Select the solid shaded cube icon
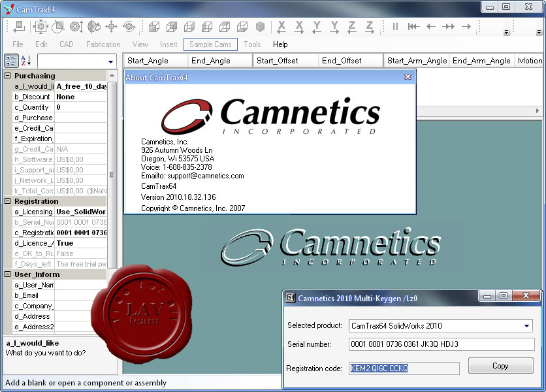This screenshot has width=546, height=392. [260, 27]
